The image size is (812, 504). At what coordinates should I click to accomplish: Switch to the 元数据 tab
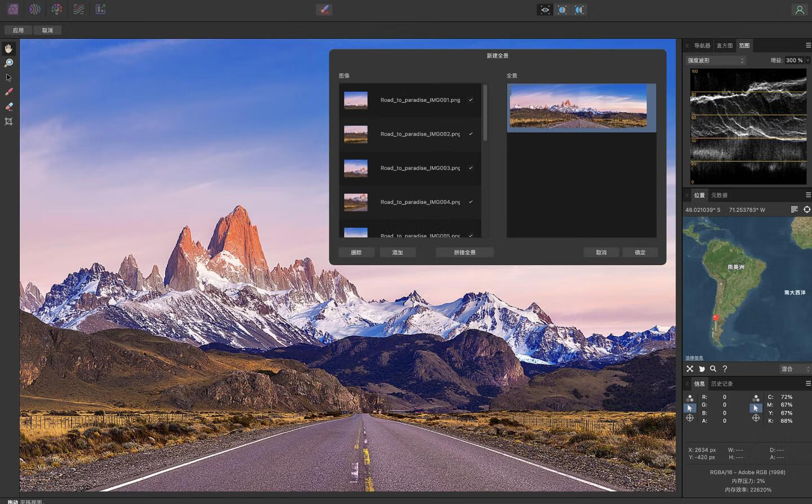point(719,195)
